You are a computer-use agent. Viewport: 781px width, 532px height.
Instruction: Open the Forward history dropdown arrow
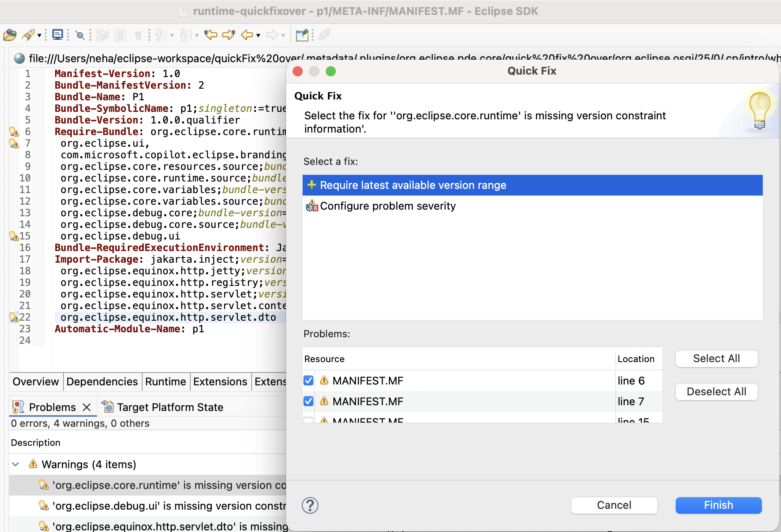pos(283,36)
